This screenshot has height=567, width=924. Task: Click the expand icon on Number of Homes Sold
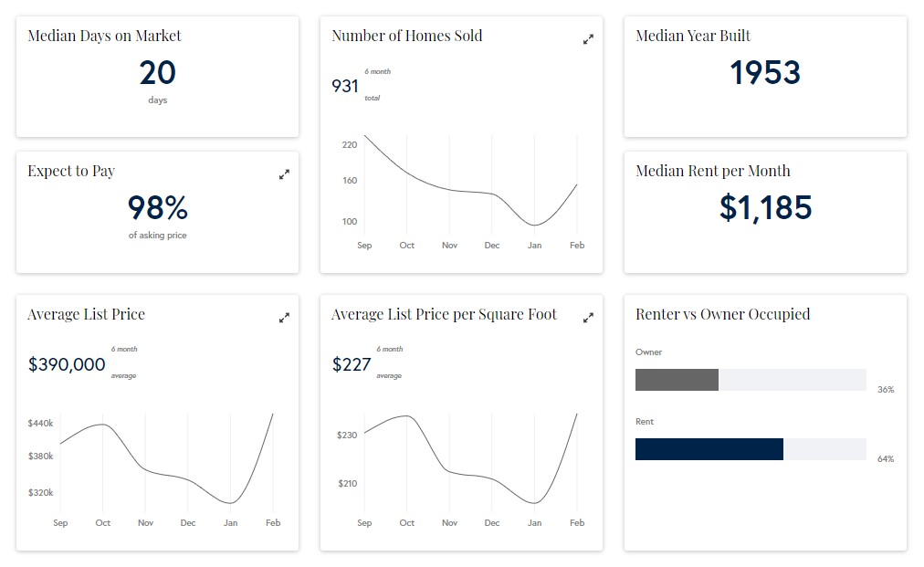tap(588, 39)
